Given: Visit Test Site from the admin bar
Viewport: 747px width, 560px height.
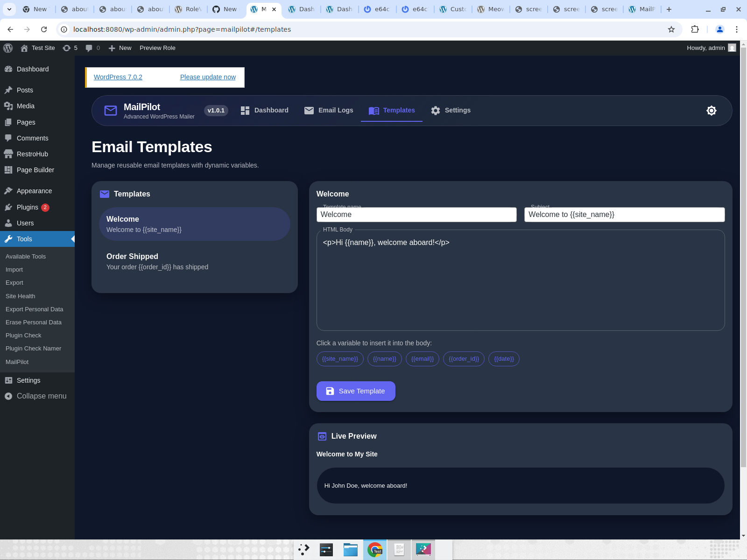Looking at the screenshot, I should 38,48.
